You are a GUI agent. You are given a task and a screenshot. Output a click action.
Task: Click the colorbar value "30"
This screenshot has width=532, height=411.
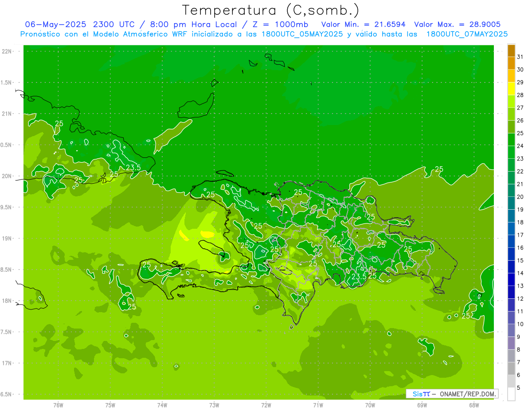[x=520, y=70]
